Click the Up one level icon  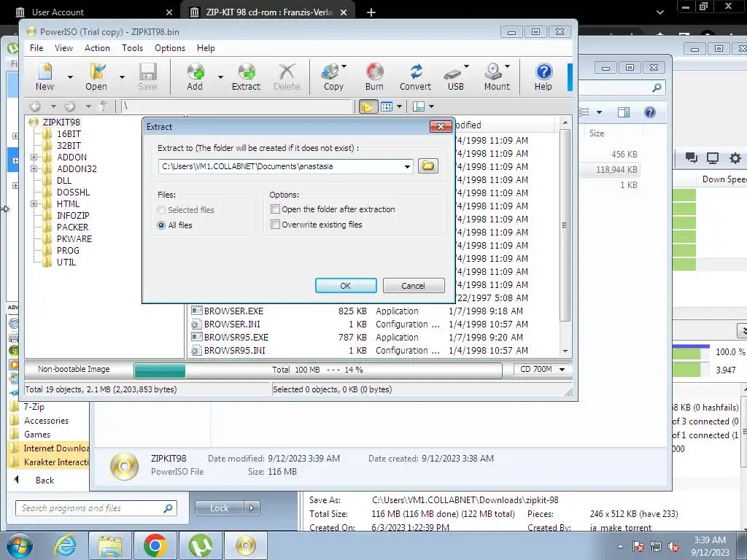click(102, 106)
